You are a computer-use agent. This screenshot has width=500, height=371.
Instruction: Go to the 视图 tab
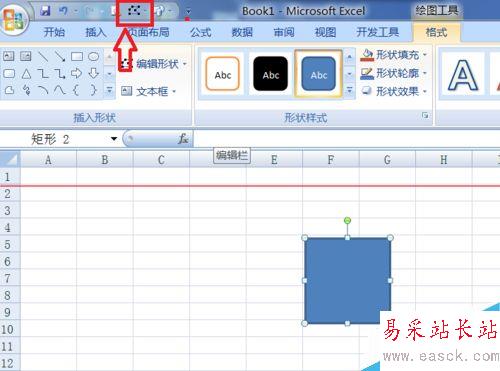coord(325,32)
